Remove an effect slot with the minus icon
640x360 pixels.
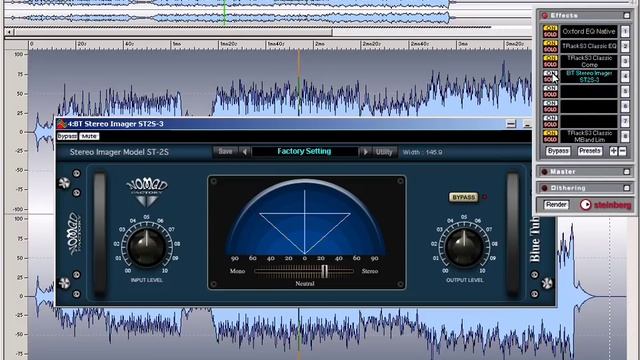pos(622,151)
